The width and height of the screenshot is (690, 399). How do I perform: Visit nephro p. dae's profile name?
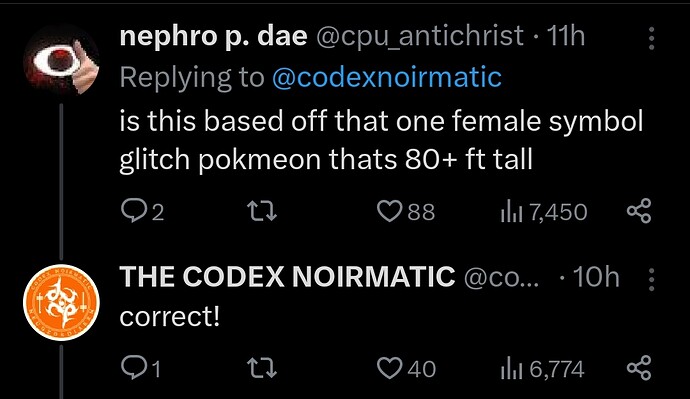point(213,37)
